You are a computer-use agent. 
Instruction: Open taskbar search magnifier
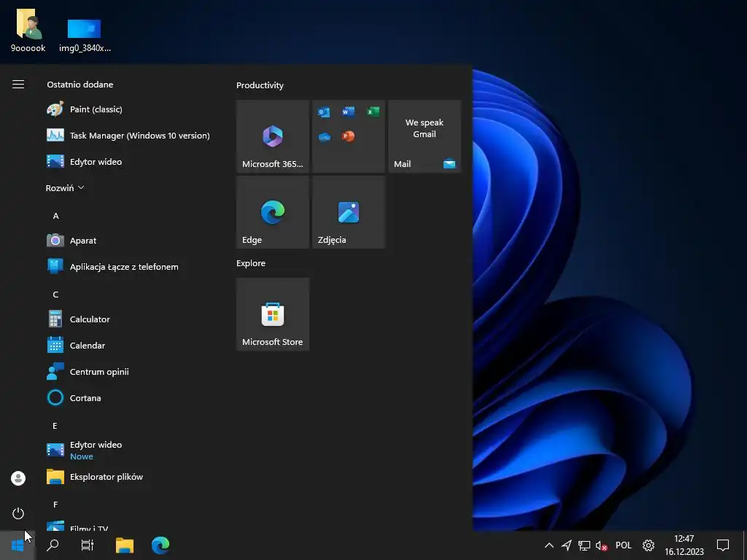[x=53, y=545]
